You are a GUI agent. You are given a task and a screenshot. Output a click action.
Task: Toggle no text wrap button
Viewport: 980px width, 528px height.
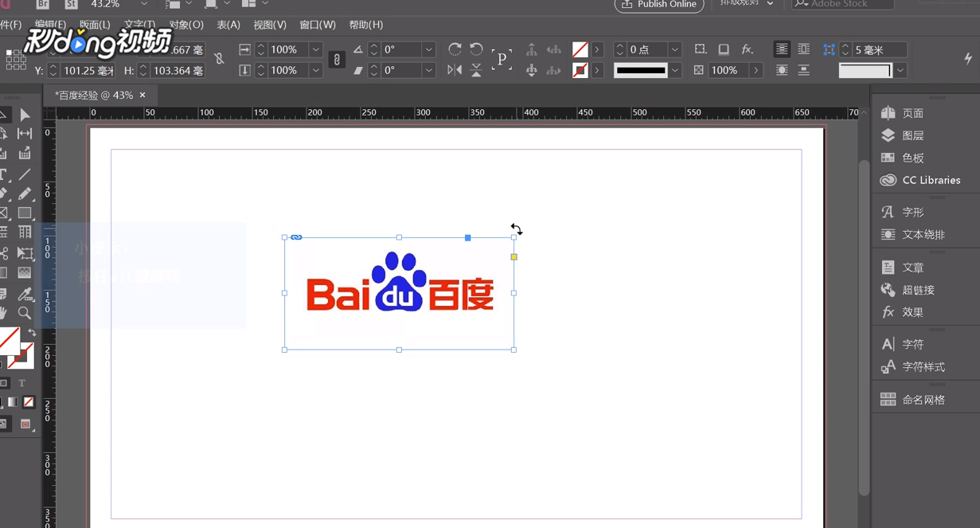pos(782,49)
